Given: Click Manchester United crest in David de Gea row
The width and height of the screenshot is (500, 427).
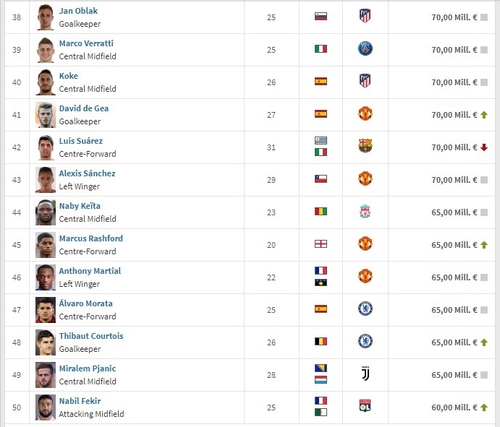Looking at the screenshot, I should (365, 114).
